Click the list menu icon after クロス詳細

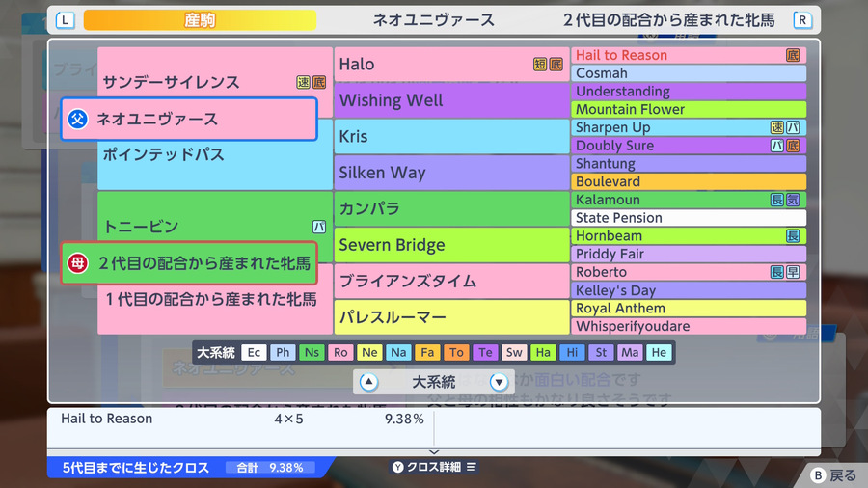coord(471,467)
